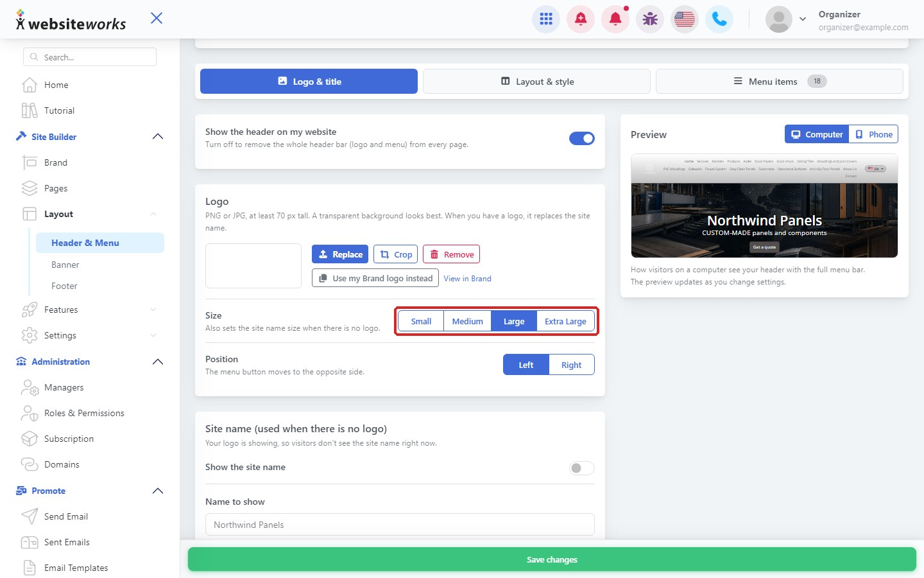Set logo position to Right
Screen dimensions: 924x578
click(571, 365)
